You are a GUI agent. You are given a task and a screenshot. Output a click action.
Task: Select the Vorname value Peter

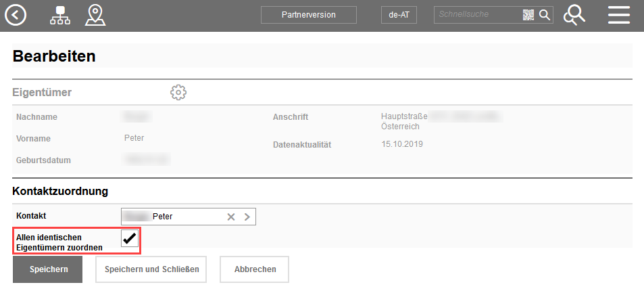[134, 138]
